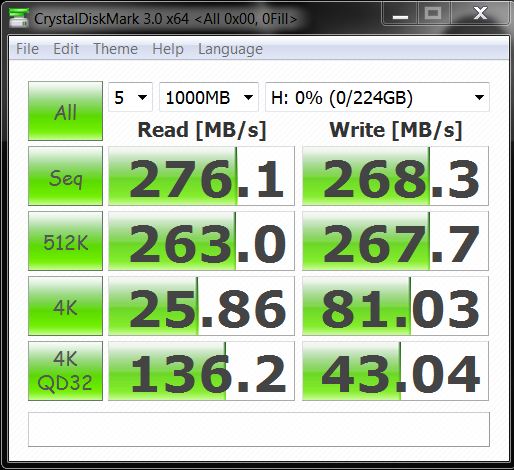Open the File menu

click(x=27, y=49)
